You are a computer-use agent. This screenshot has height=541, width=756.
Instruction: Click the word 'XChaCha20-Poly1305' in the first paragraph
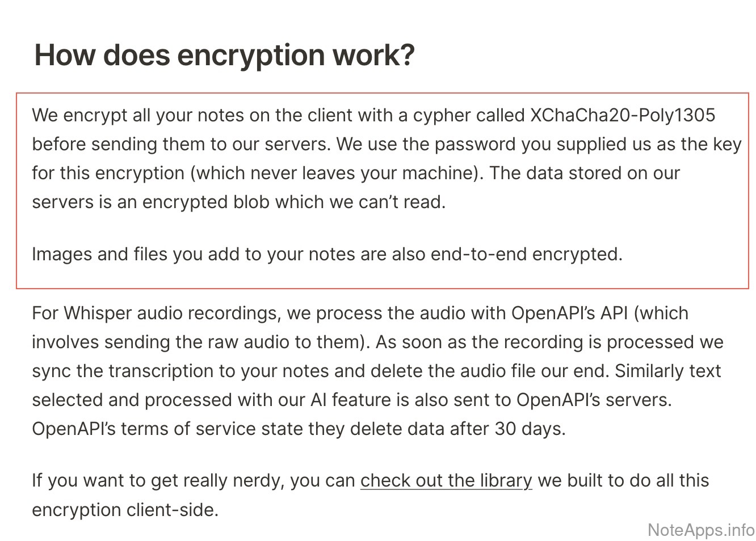622,115
